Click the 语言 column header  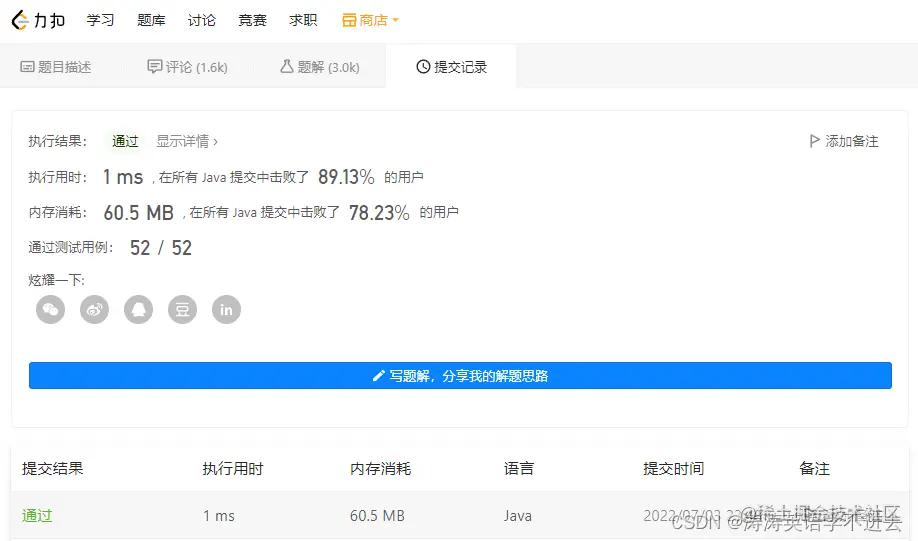click(519, 468)
